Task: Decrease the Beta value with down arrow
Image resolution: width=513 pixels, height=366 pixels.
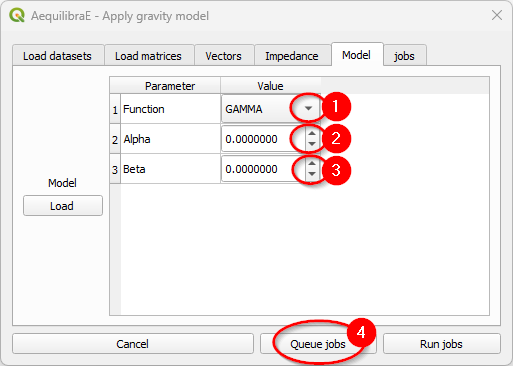Action: click(312, 174)
